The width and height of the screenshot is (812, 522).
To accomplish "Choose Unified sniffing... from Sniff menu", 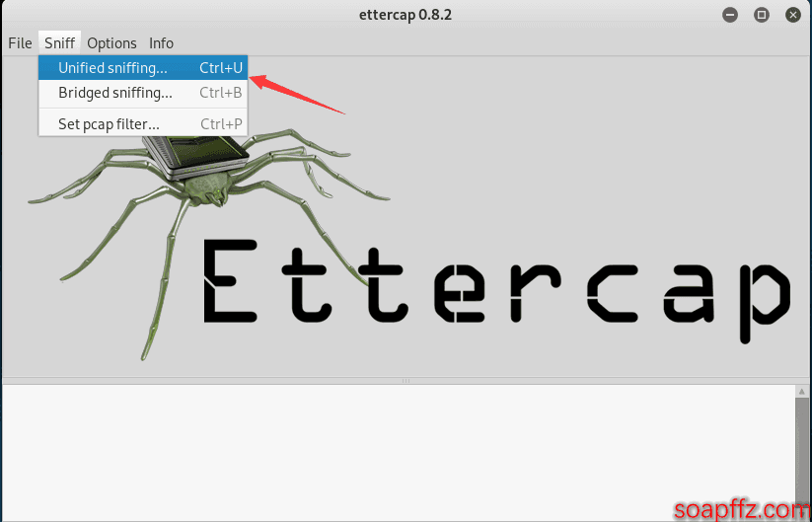I will click(143, 68).
